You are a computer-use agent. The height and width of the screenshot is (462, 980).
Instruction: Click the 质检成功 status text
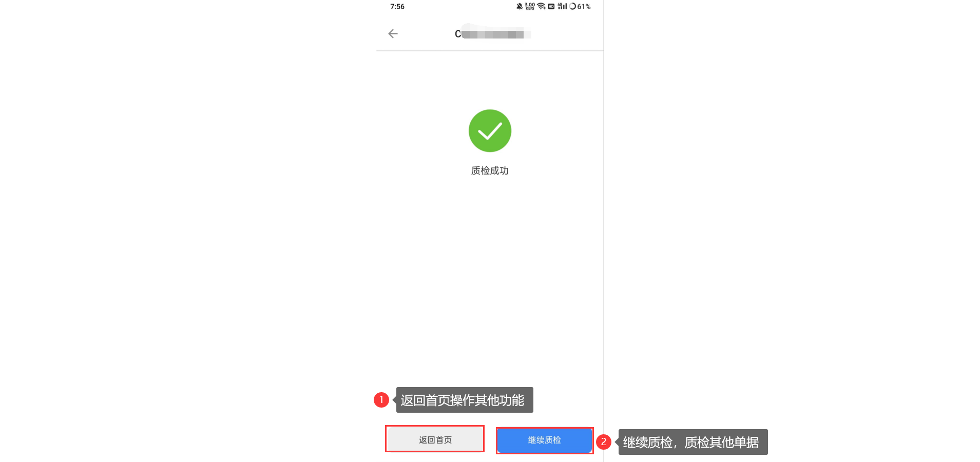click(490, 170)
